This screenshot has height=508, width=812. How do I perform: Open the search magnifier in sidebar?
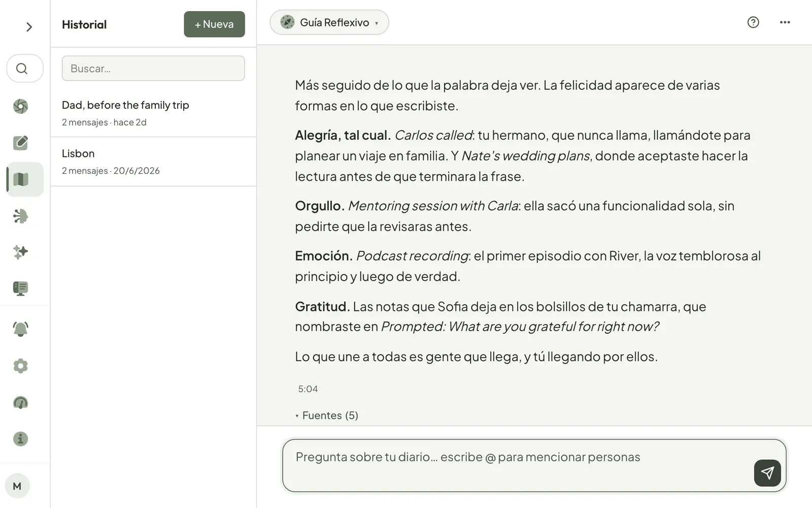[x=25, y=69]
